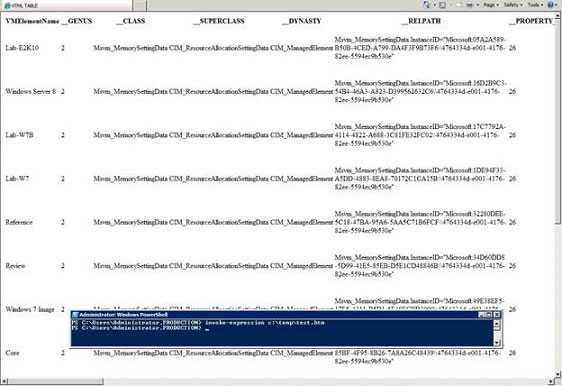Click CIM_ManagedElement in the Reference row
562x386 pixels.
click(302, 222)
